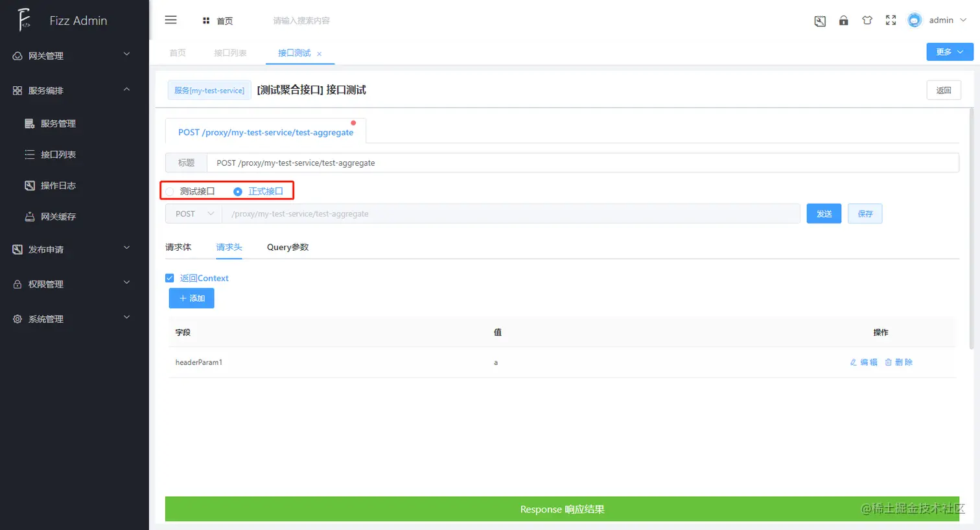Click the 网关缓存 menu icon
The image size is (980, 530).
coord(30,216)
